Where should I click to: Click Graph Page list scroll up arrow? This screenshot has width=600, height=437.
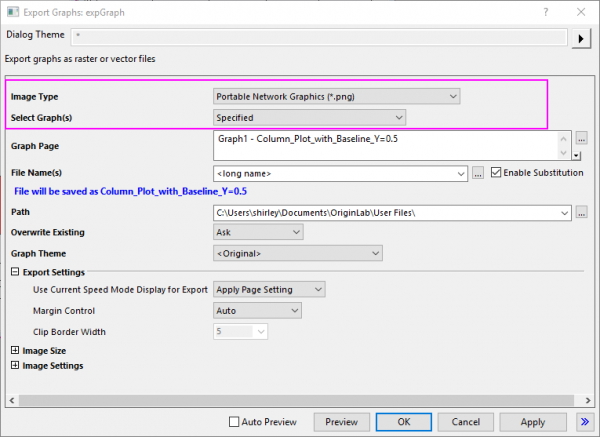pyautogui.click(x=563, y=139)
